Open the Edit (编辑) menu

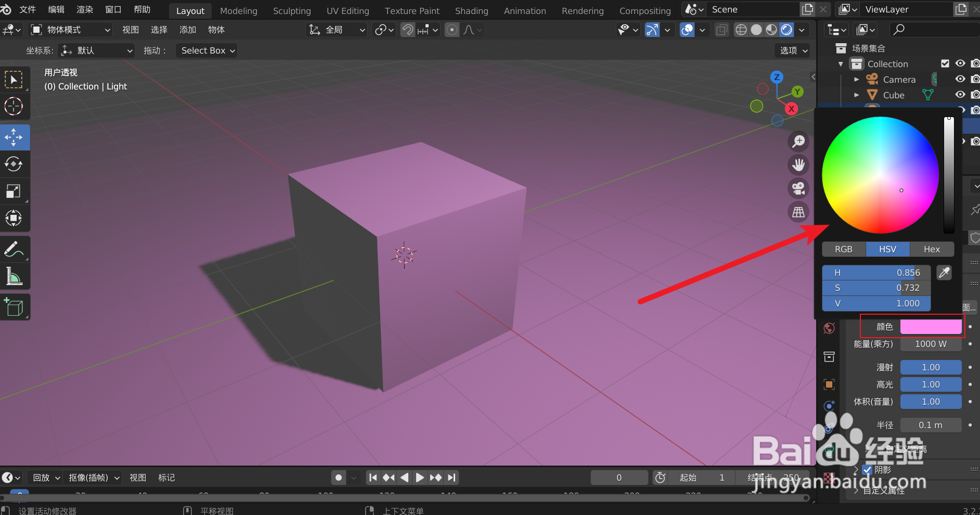(56, 10)
